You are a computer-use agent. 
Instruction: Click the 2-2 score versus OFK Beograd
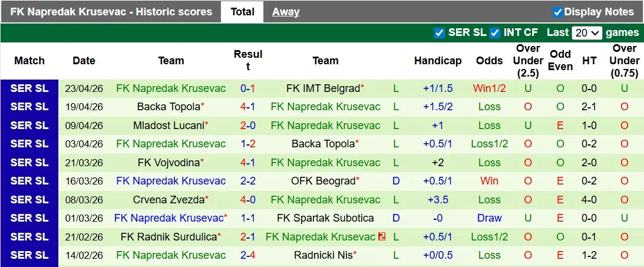(x=247, y=181)
